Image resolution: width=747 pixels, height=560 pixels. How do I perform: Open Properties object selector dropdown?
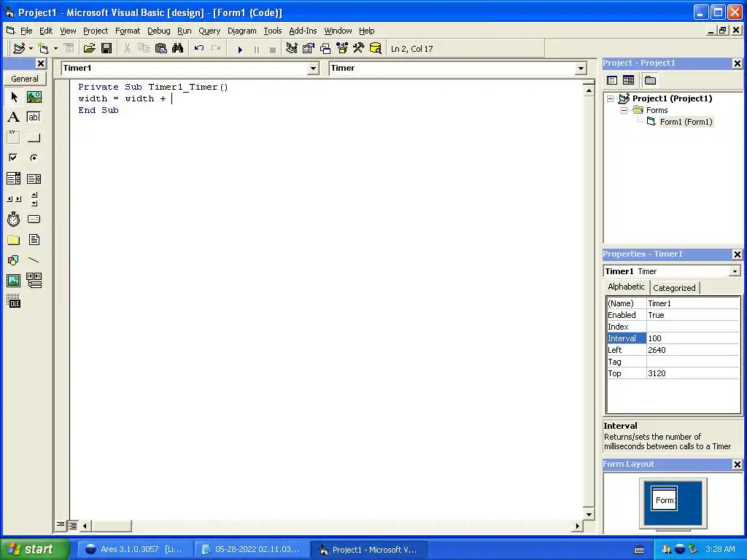coord(735,271)
